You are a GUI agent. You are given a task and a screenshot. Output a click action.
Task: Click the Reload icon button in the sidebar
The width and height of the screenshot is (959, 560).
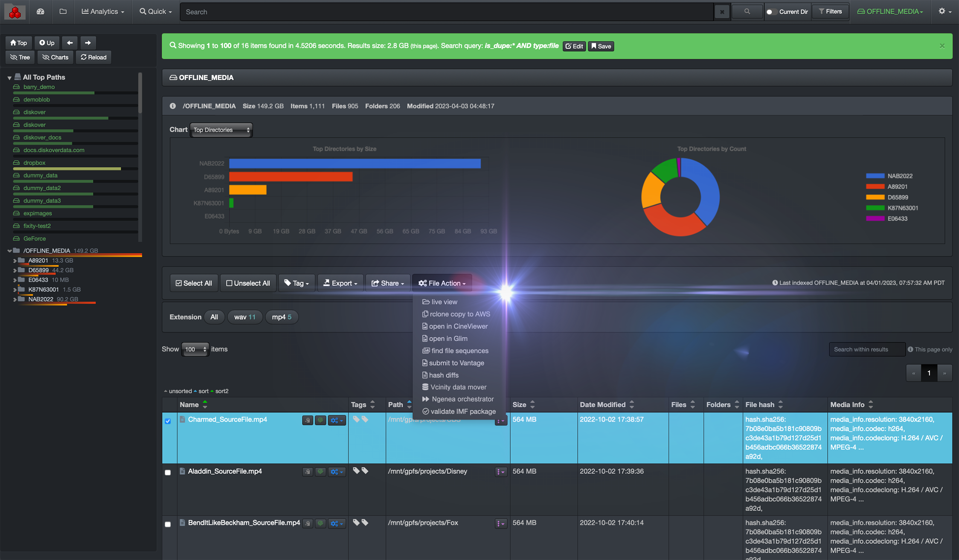[93, 57]
